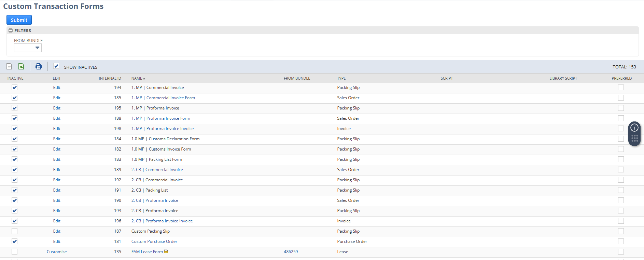Open bundle 486259 link

[291, 252]
